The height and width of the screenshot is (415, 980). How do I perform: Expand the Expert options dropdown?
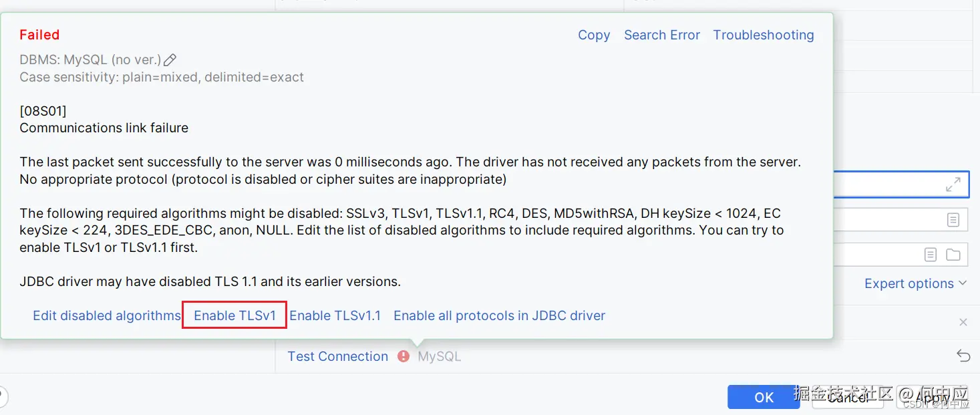coord(915,283)
